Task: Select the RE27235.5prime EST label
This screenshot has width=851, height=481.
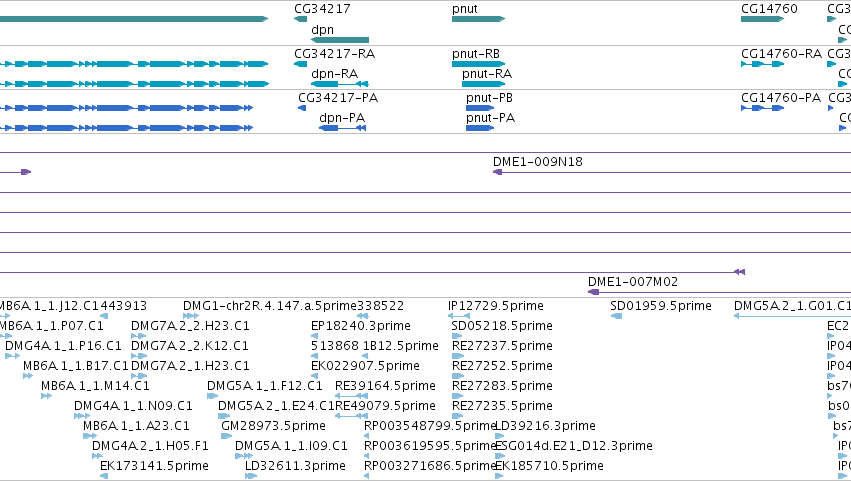Action: [x=502, y=406]
